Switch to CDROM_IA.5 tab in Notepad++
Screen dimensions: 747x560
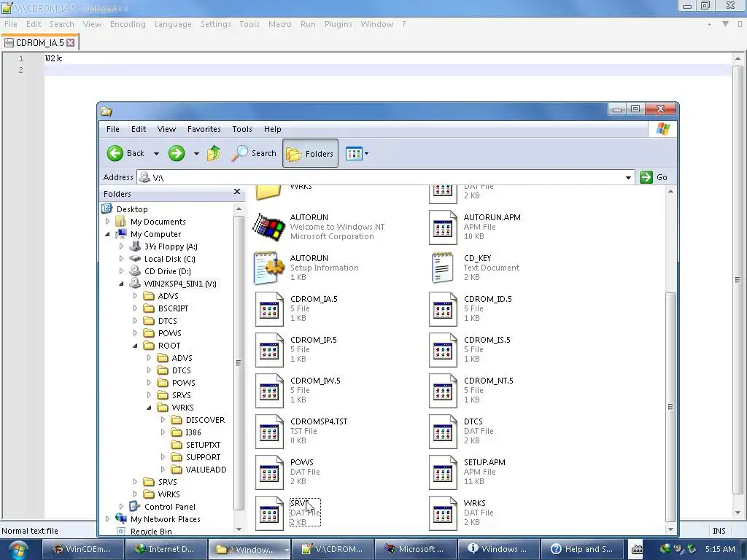(x=39, y=43)
